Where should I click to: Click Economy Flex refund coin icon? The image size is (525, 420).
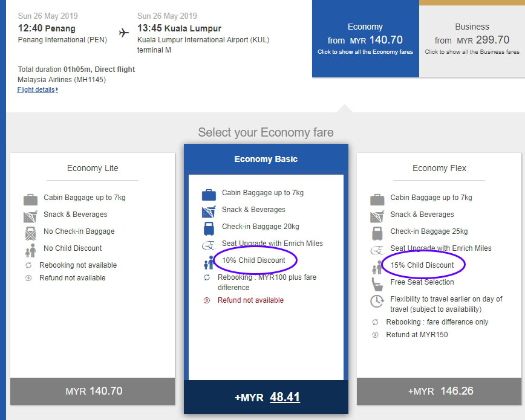376,335
